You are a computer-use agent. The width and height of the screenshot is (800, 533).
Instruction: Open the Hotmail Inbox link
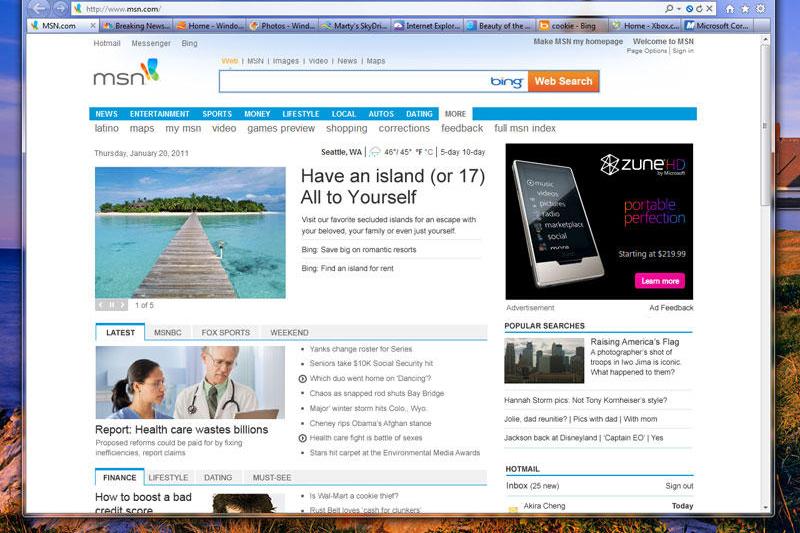[x=517, y=486]
